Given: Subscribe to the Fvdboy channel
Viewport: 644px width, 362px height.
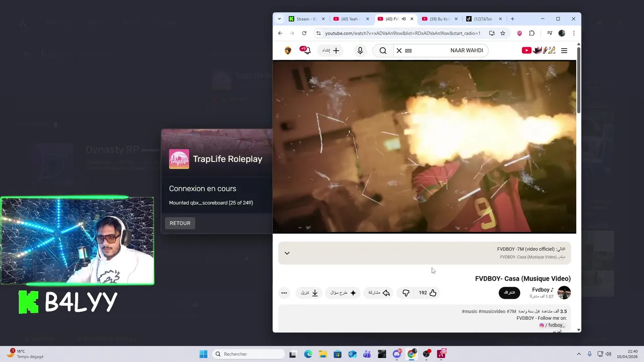Looking at the screenshot, I should 509,293.
